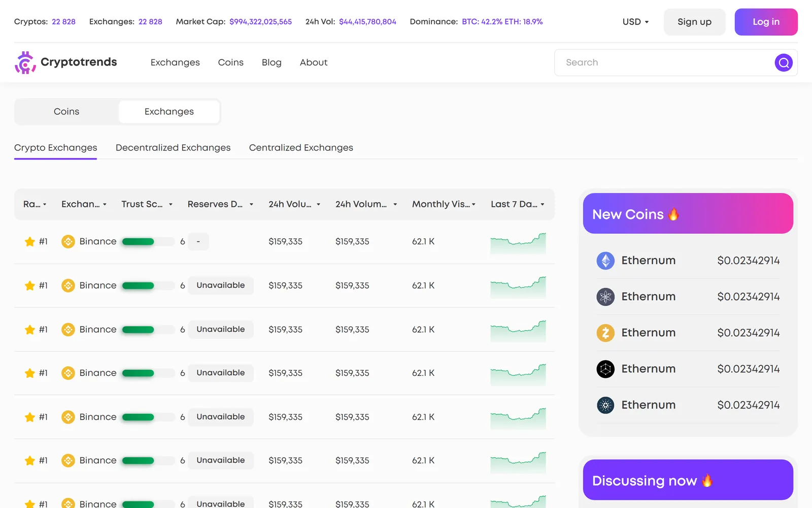Open the 'Reserves D...' column dropdown

tap(220, 204)
